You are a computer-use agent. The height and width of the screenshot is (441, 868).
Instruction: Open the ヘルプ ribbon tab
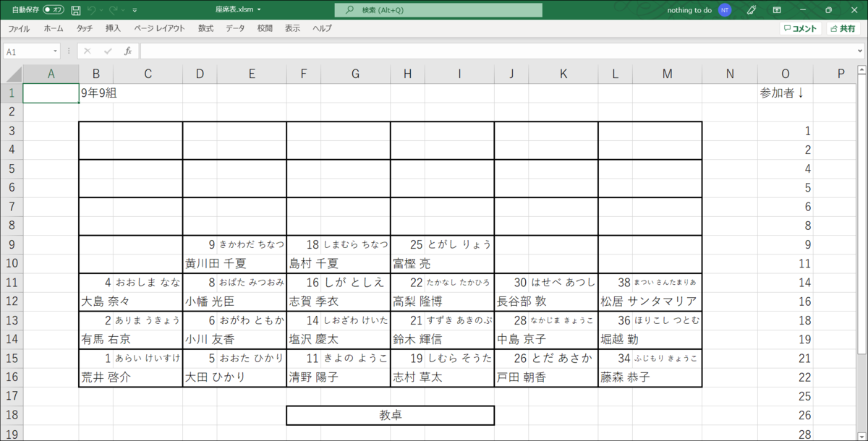(x=322, y=28)
